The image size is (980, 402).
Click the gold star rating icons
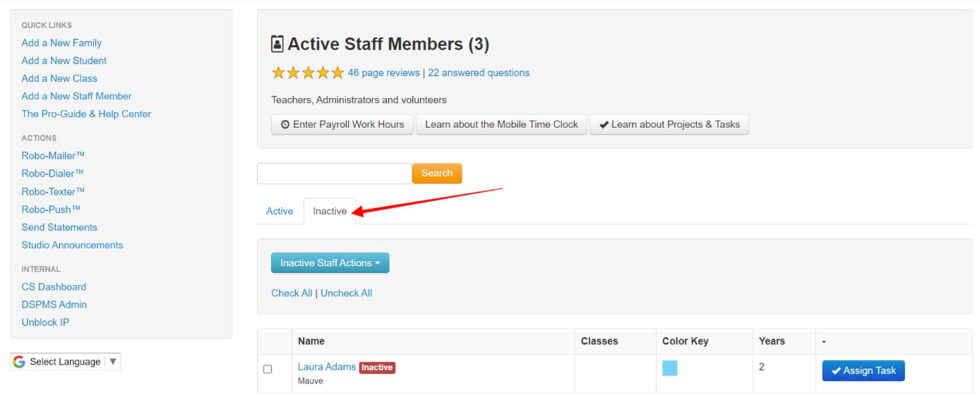308,73
